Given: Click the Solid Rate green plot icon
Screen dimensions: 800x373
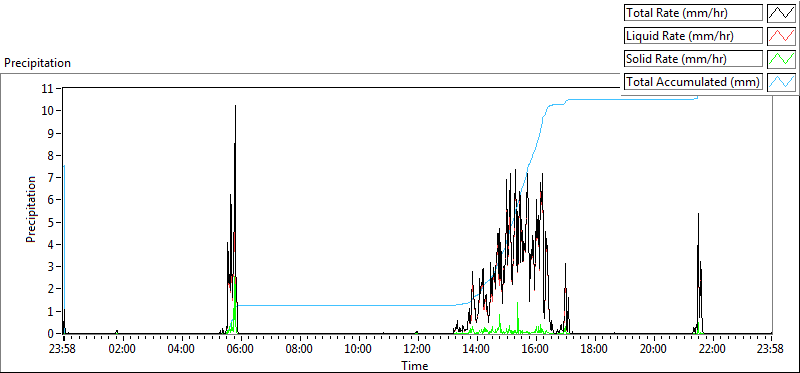Looking at the screenshot, I should coord(780,59).
